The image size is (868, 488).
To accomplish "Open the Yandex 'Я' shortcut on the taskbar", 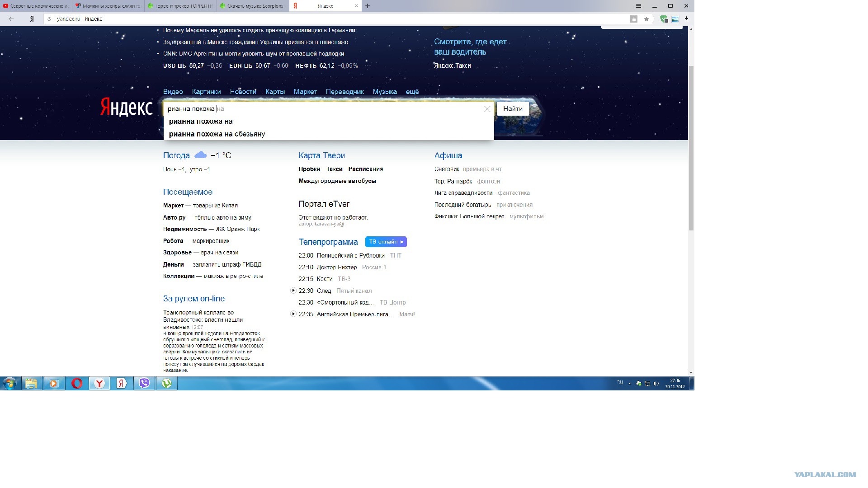I will (x=122, y=384).
